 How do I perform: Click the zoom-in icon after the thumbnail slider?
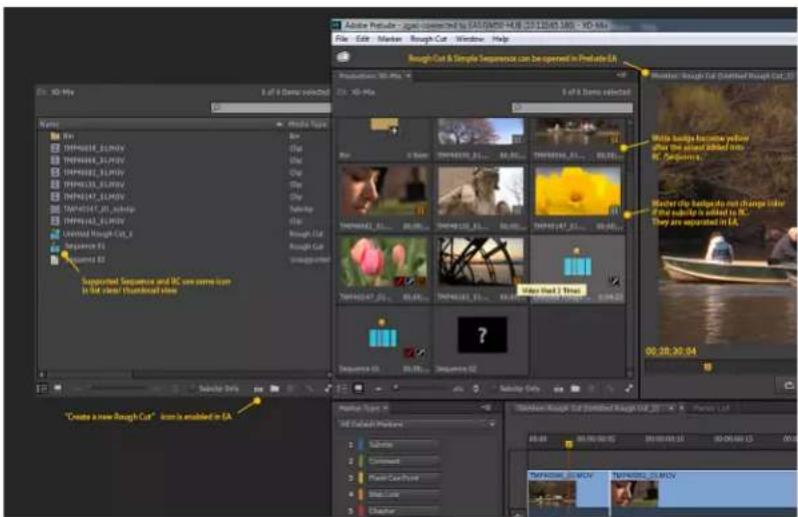[458, 389]
